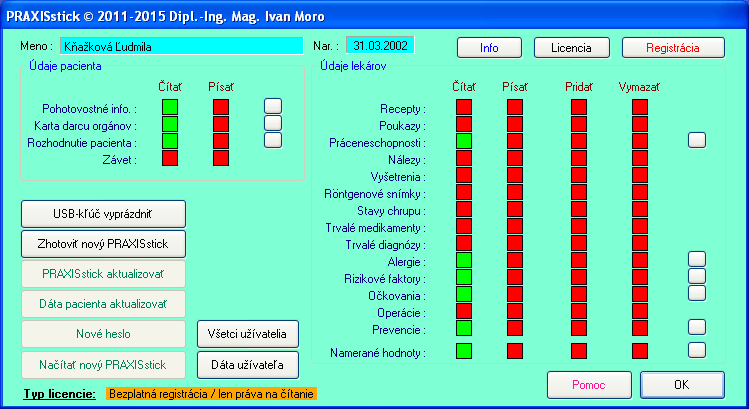
Task: Click Načítať nový PRAXISstick button
Action: pos(103,365)
